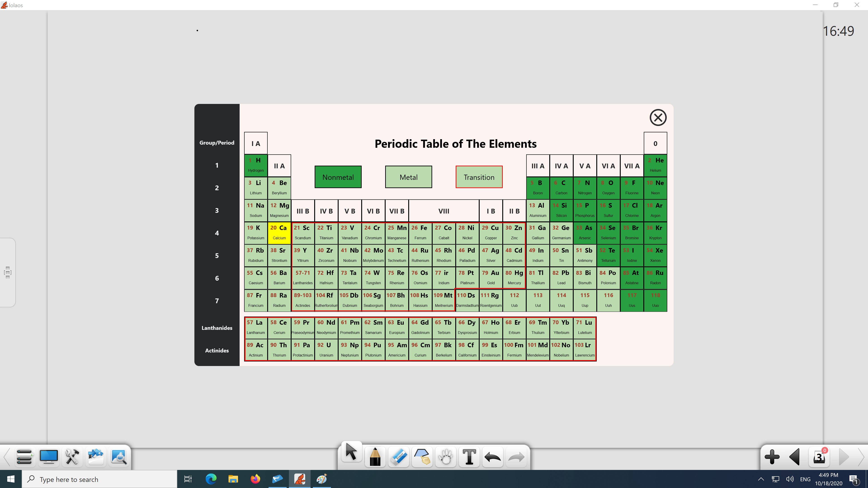This screenshot has height=488, width=868.
Task: Toggle the Nonmetal category highlight
Action: pyautogui.click(x=338, y=177)
